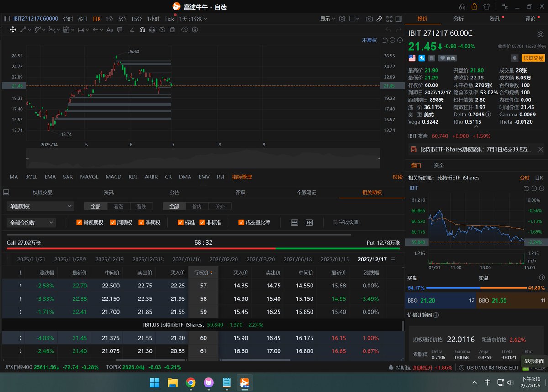The width and height of the screenshot is (548, 392).
Task: Add a comment bubble note on chart
Action: pyautogui.click(x=120, y=30)
